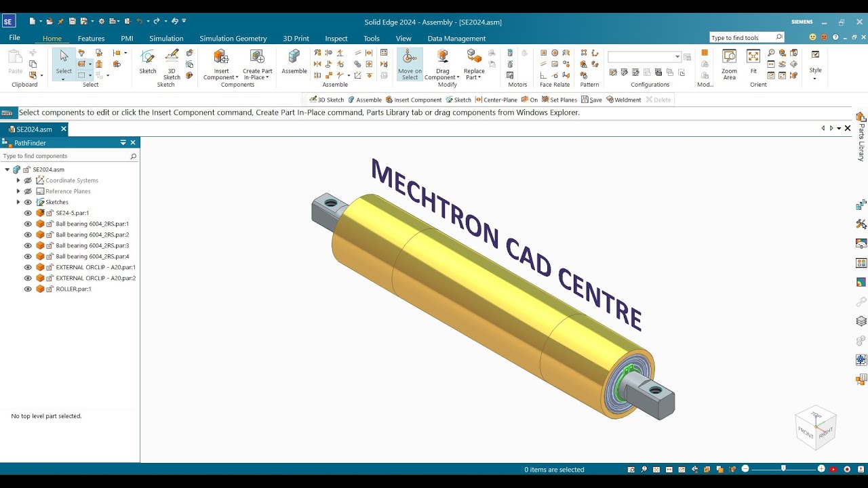The width and height of the screenshot is (868, 488).
Task: Toggle visibility of Ball bearing 6004_2RS.par:3
Action: [28, 245]
